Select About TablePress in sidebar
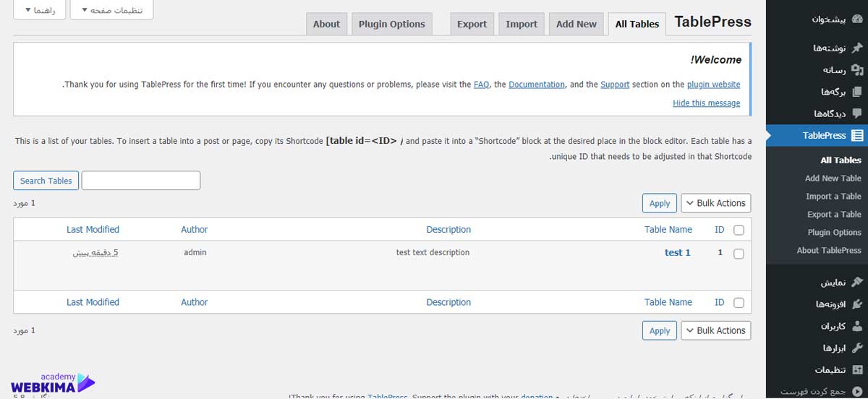The image size is (868, 399). pyautogui.click(x=829, y=250)
